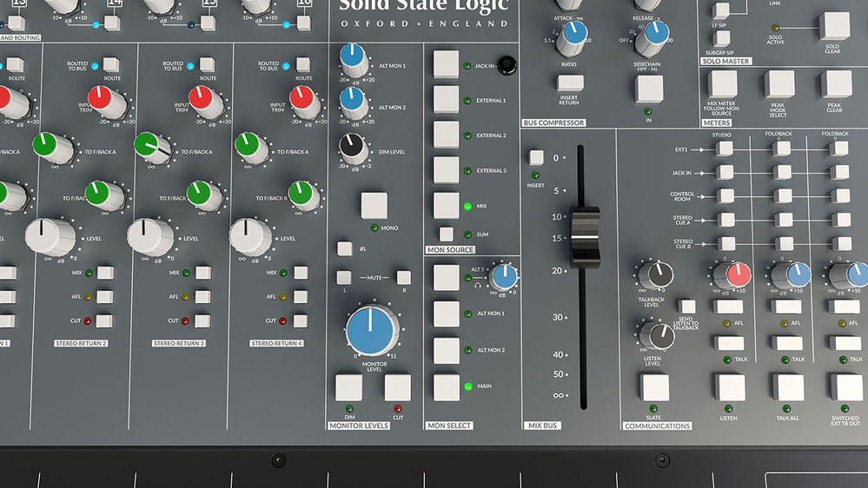The image size is (868, 488).
Task: Select Main in Mon Select
Action: 447,387
